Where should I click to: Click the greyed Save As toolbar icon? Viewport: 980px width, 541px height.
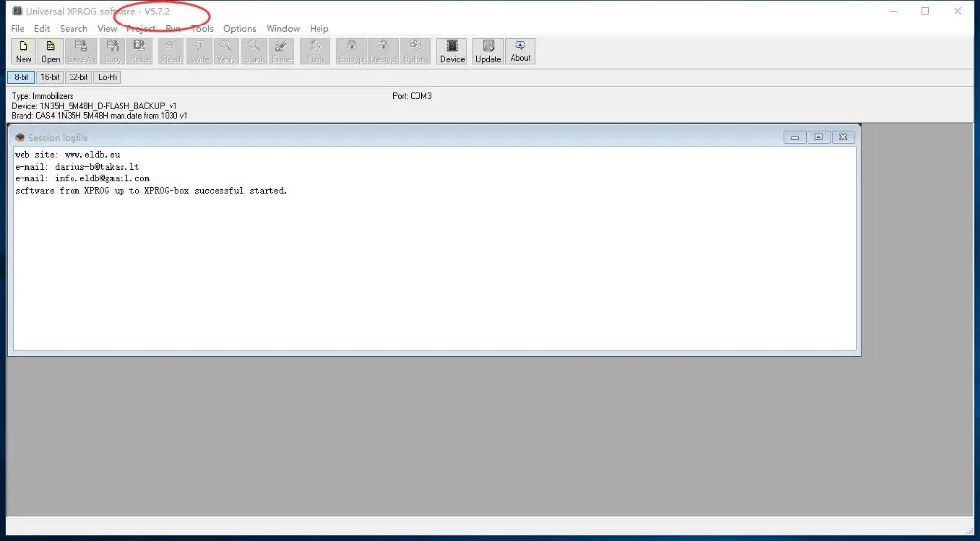tap(81, 51)
